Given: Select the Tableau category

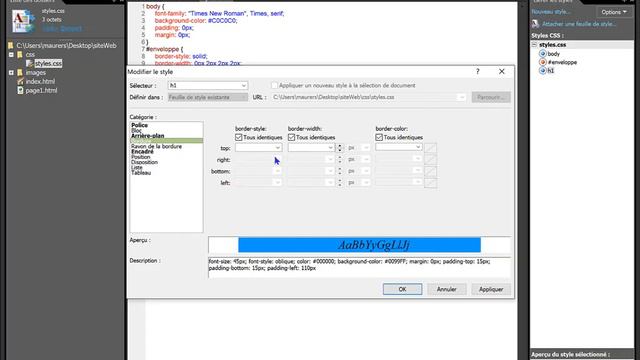Looking at the screenshot, I should click(x=141, y=173).
